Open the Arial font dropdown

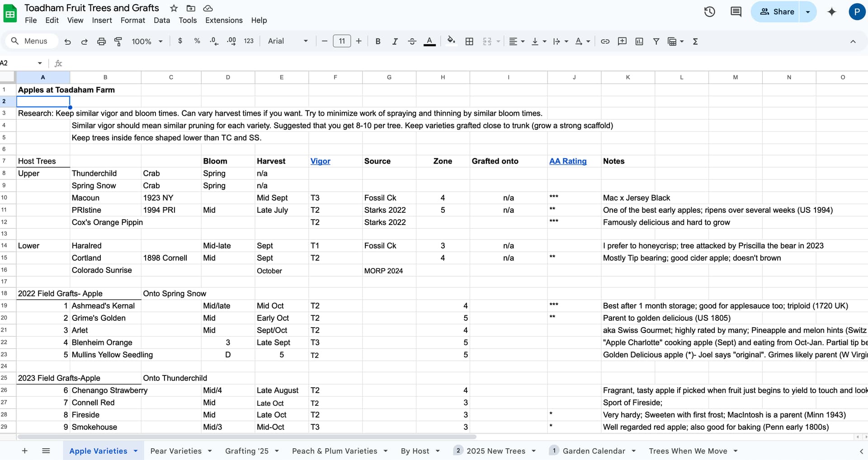click(x=288, y=42)
